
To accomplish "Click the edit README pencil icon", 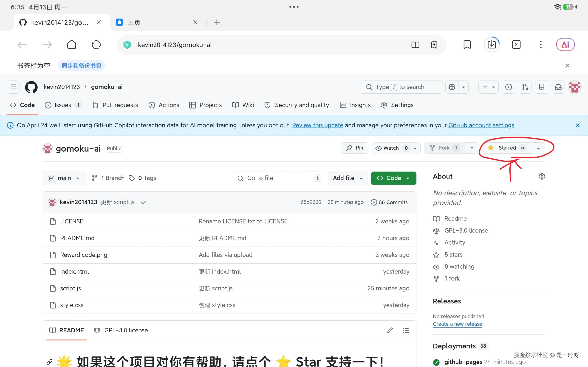I will 390,330.
